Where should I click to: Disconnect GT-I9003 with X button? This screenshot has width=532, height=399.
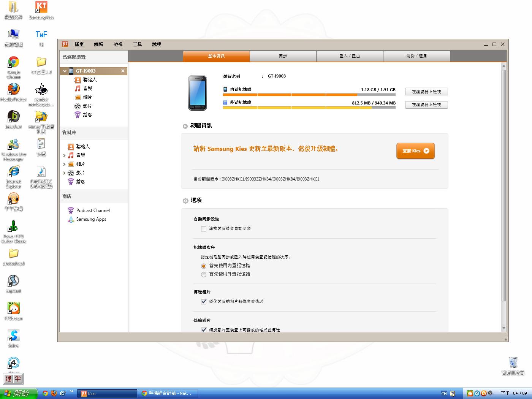123,71
